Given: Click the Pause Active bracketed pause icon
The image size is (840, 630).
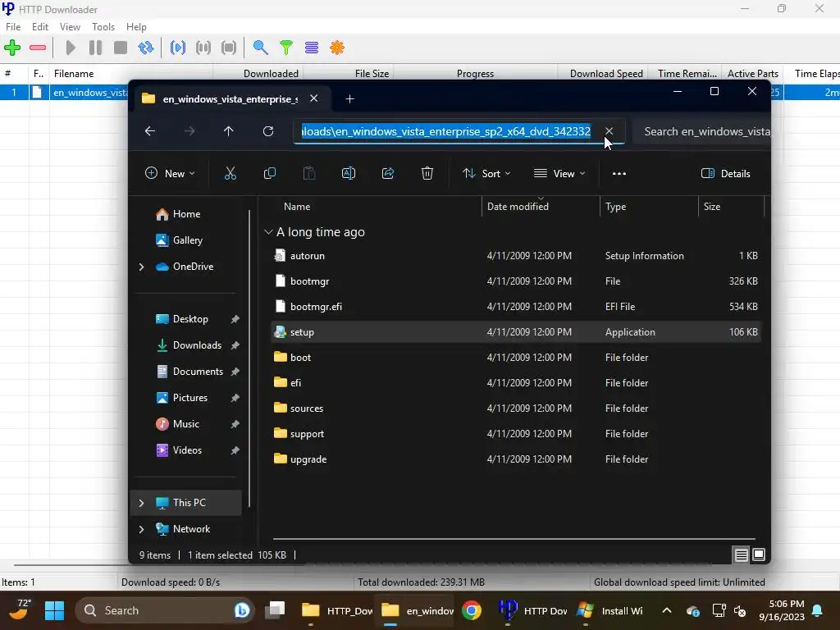Looking at the screenshot, I should click(203, 48).
